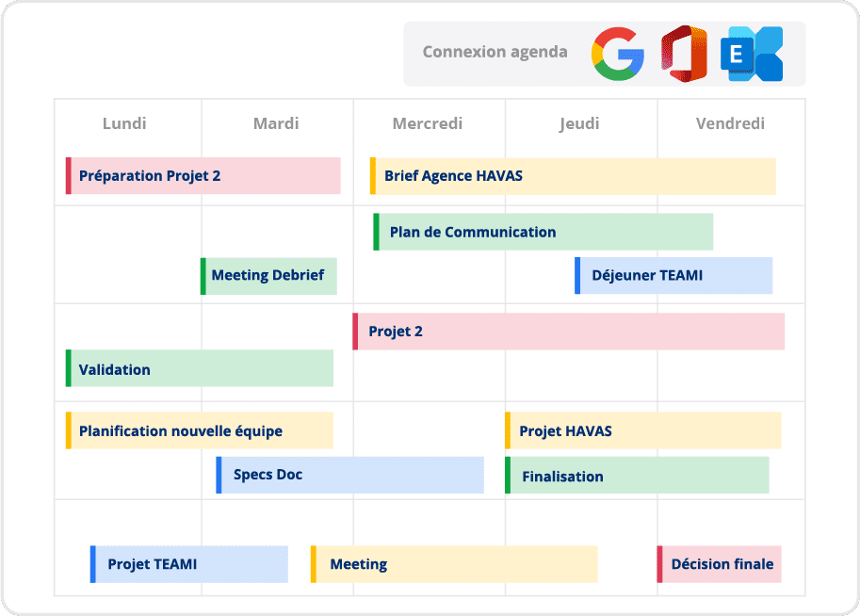The height and width of the screenshot is (616, 860).
Task: Select the Vendredi column header
Action: point(730,123)
